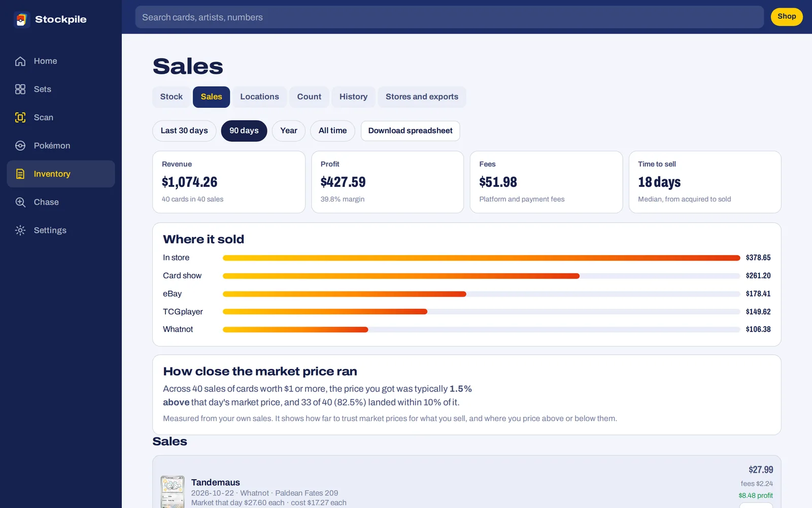Viewport: 812px width, 508px height.
Task: Click the TCGplayer sales bar
Action: point(481,312)
